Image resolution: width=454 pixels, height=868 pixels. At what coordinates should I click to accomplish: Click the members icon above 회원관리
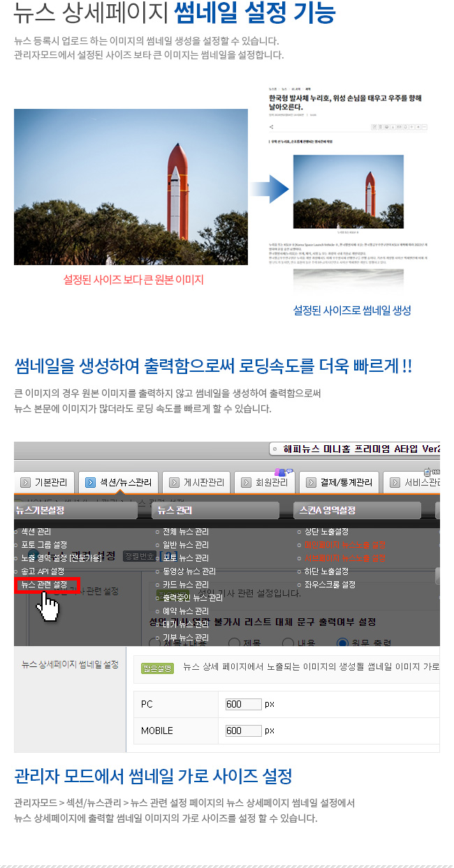(283, 472)
